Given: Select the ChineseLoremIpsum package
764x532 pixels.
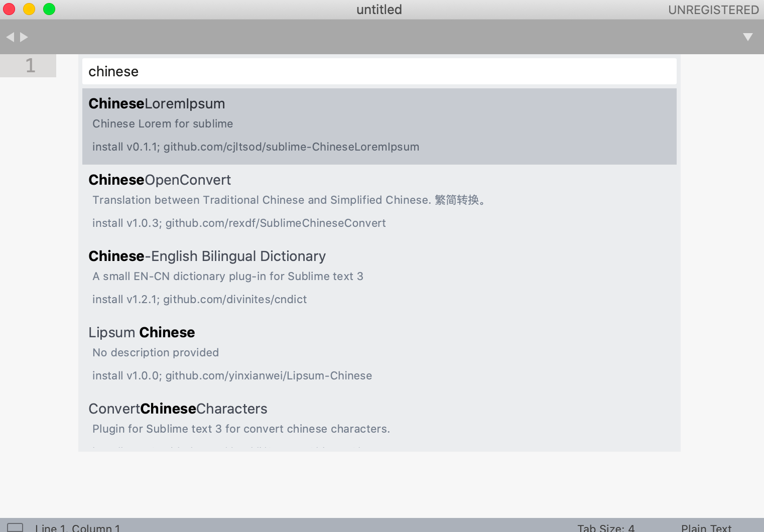Looking at the screenshot, I should tap(379, 126).
